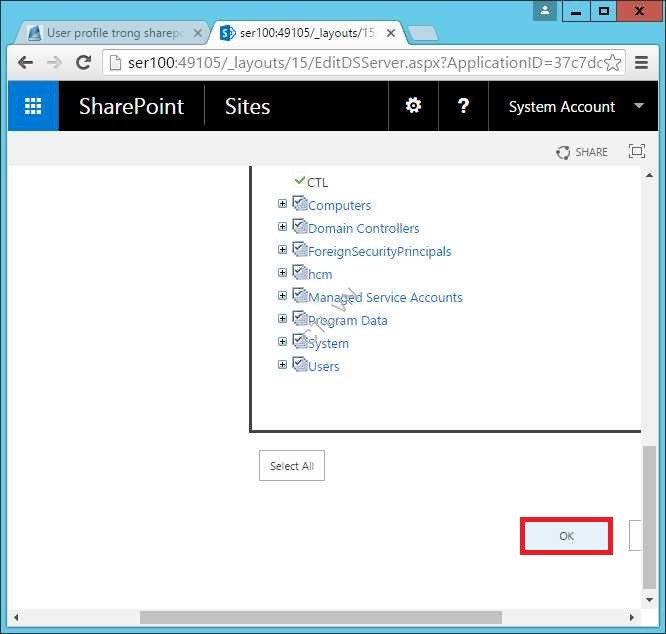Click the browser address bar URL

coord(360,62)
